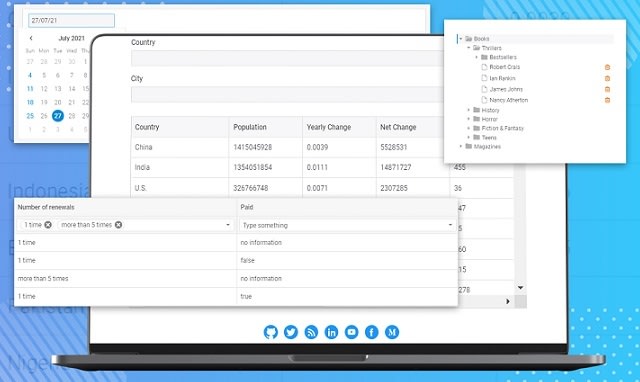The image size is (640, 382).
Task: Click the Population column header
Action: (x=266, y=127)
